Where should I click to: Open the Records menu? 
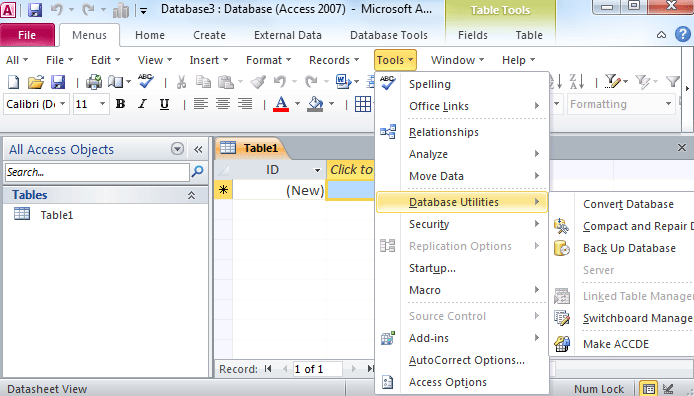(334, 60)
